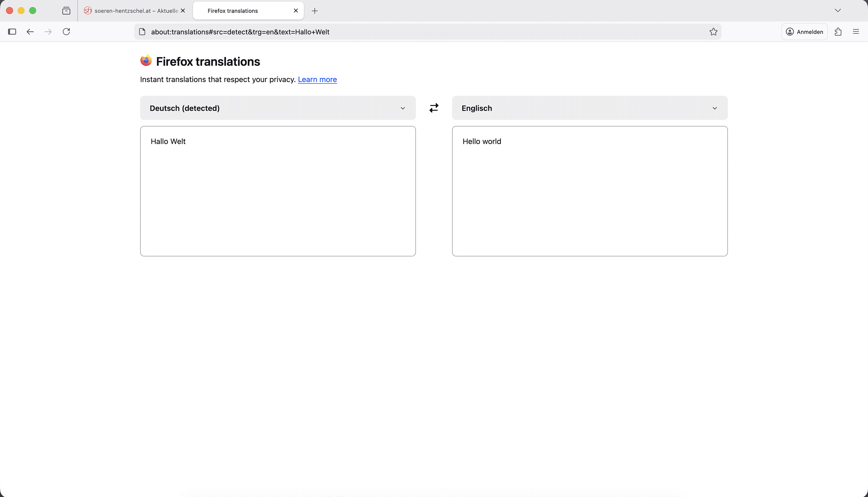The image size is (868, 497).
Task: Open a new tab with plus
Action: pyautogui.click(x=315, y=11)
